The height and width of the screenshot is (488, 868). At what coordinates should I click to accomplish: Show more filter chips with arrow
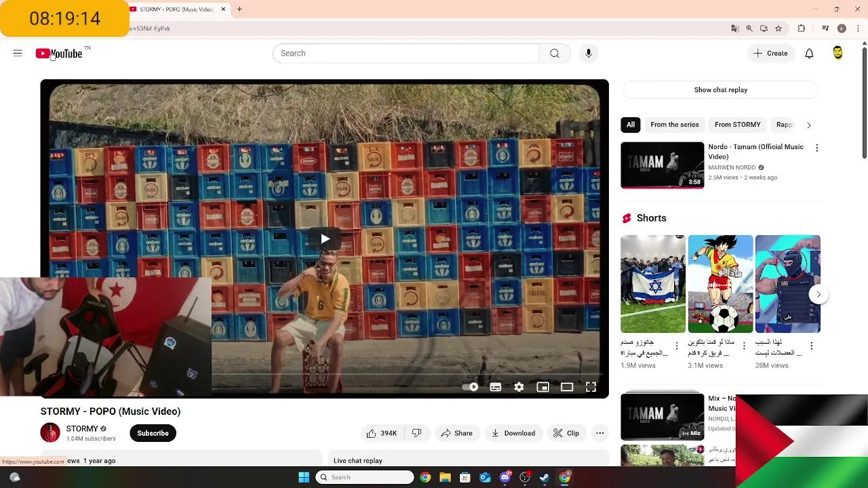pyautogui.click(x=808, y=125)
